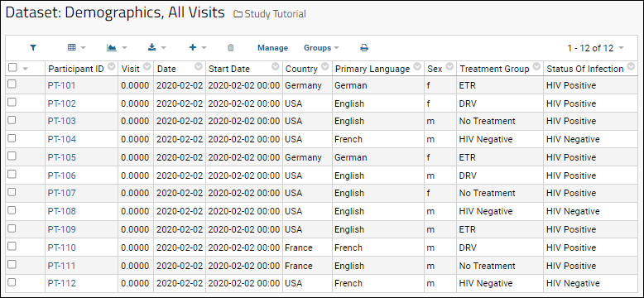Open participant PT-104 link

[x=61, y=139]
